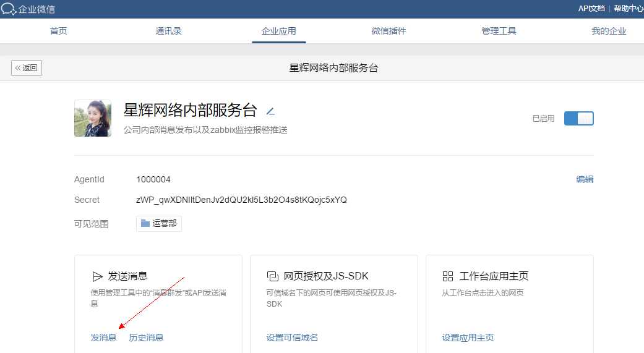This screenshot has height=353, width=644.
Task: Click the 发送消息 paper plane icon
Action: 97,277
